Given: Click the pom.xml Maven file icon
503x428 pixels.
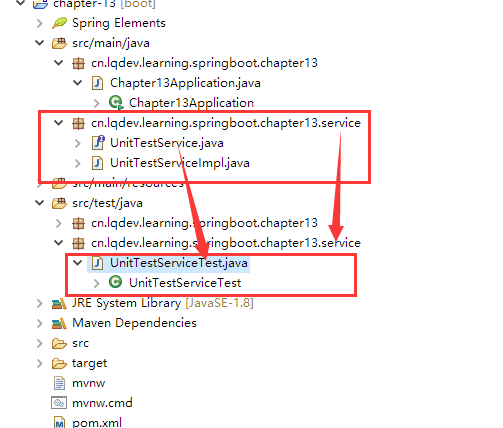Looking at the screenshot, I should point(59,423).
